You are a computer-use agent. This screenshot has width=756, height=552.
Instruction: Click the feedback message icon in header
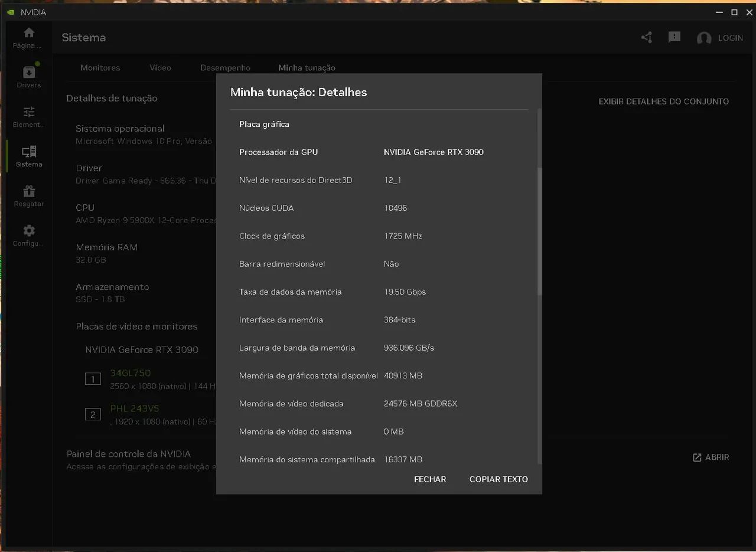point(674,37)
